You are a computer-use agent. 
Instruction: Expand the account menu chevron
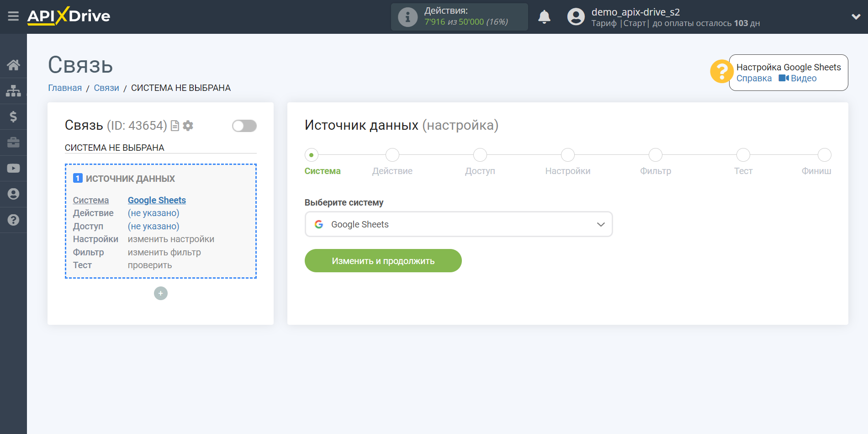(856, 17)
